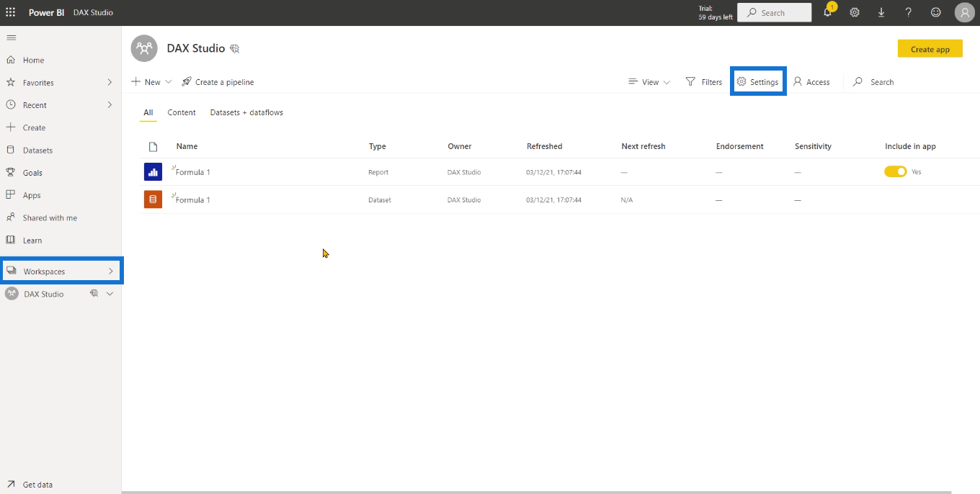Click the top bar Search box

775,12
